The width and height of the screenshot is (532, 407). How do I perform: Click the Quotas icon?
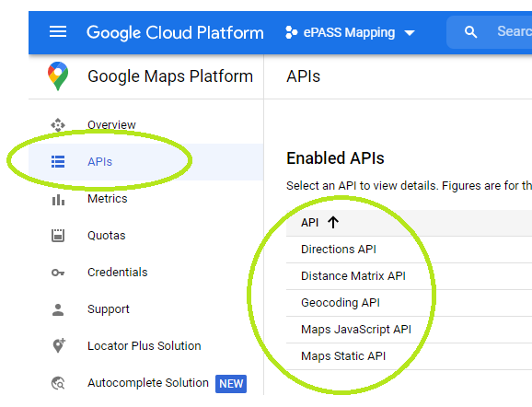pyautogui.click(x=58, y=236)
